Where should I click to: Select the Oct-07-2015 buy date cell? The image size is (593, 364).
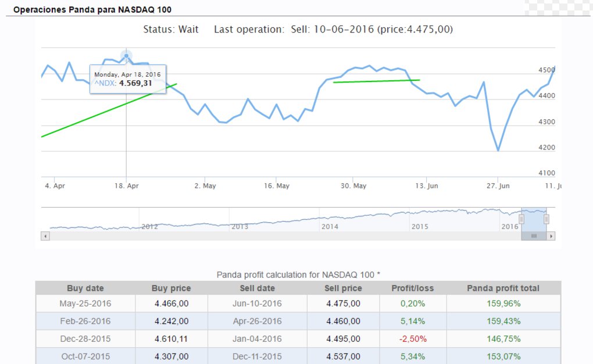click(85, 356)
